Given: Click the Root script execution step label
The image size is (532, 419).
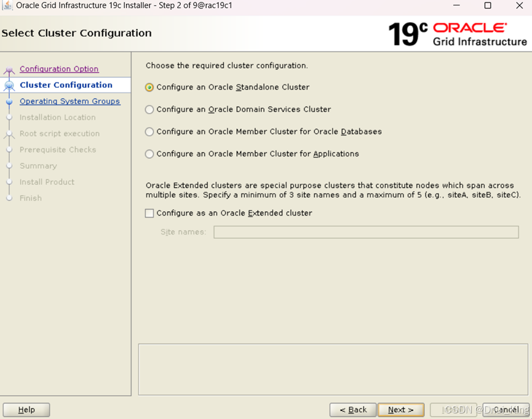Looking at the screenshot, I should (60, 133).
